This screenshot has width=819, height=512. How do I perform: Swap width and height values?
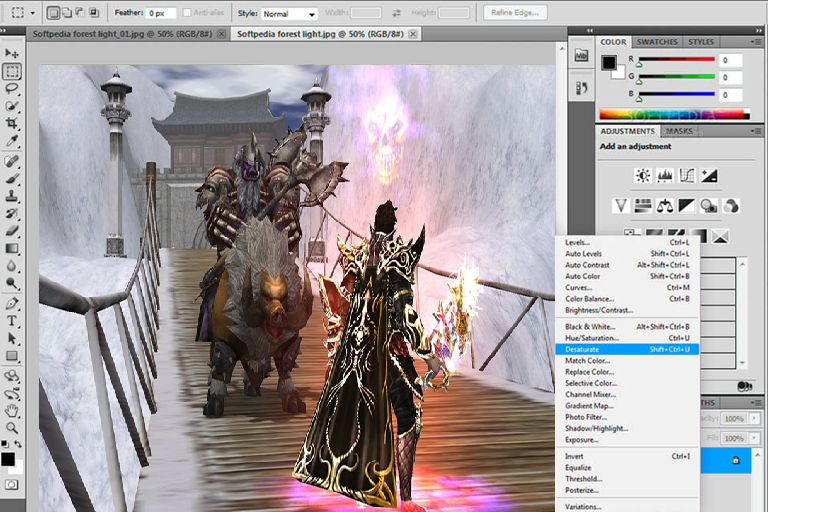pos(396,13)
